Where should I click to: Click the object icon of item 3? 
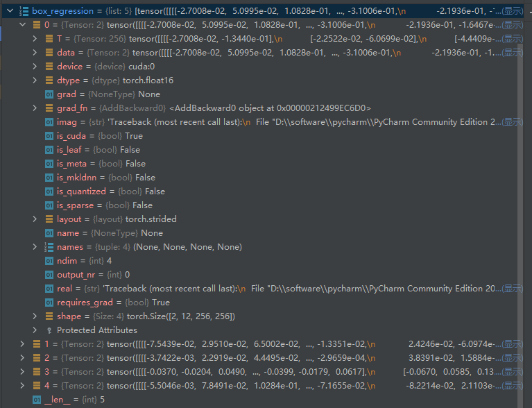[x=37, y=372]
